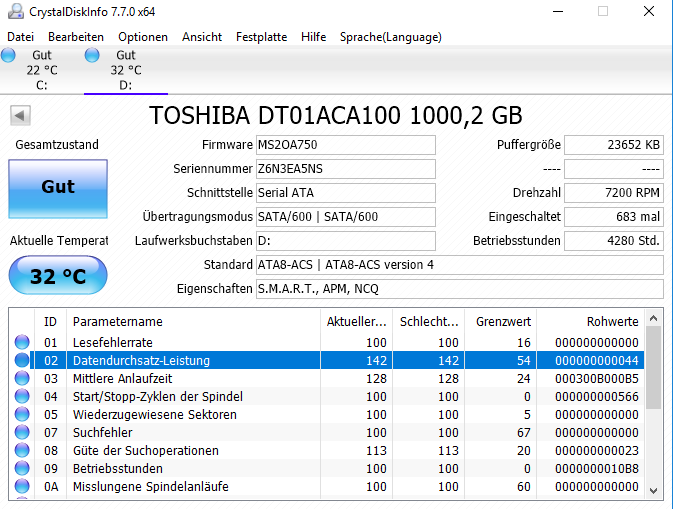Click the Parametername column header
Image resolution: width=673 pixels, height=509 pixels.
194,321
